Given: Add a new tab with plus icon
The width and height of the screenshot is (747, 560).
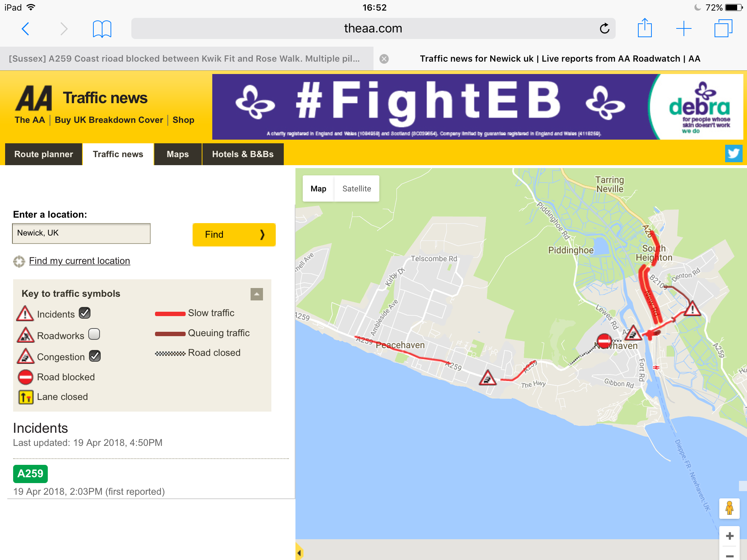Looking at the screenshot, I should 684,28.
